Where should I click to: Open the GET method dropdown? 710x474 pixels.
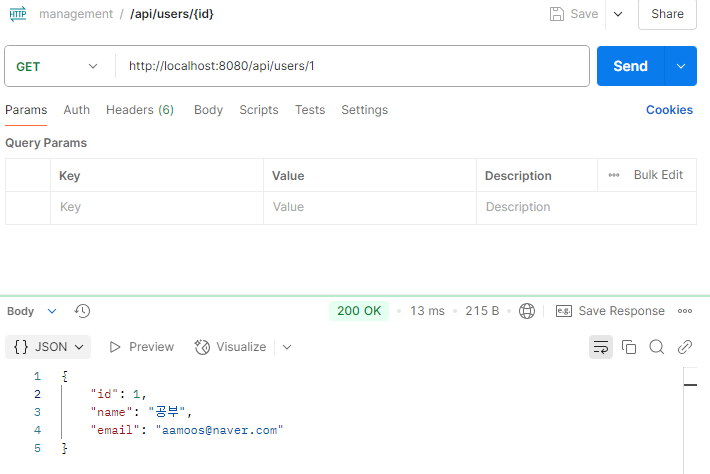(x=57, y=67)
